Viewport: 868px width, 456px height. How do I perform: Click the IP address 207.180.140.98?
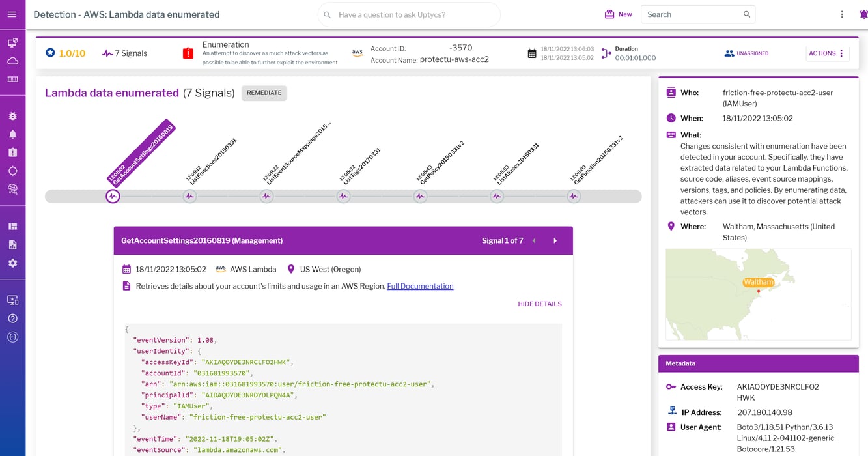pos(764,412)
